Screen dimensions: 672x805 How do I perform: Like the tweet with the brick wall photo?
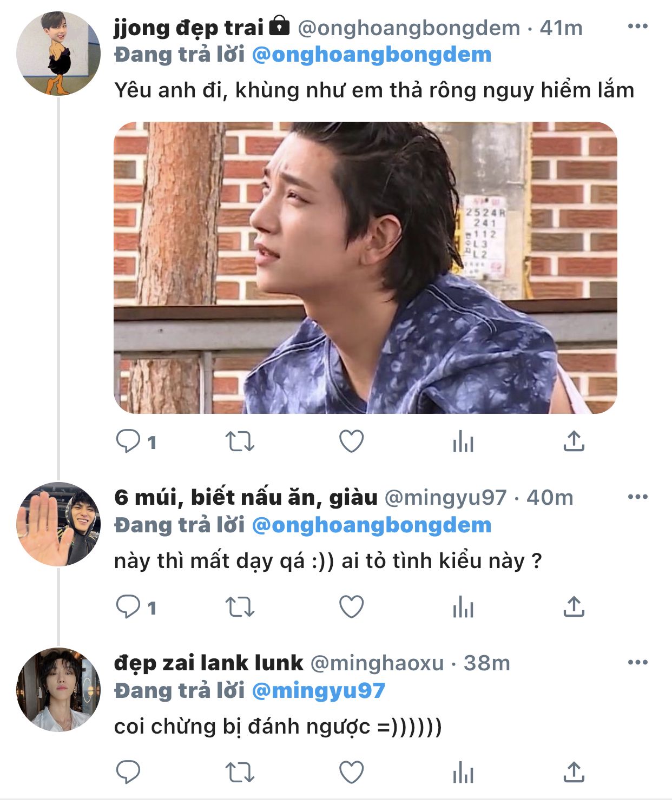(x=351, y=441)
